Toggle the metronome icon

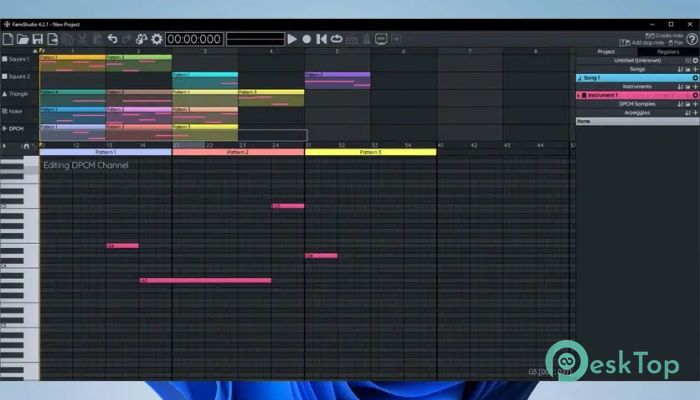click(x=366, y=39)
